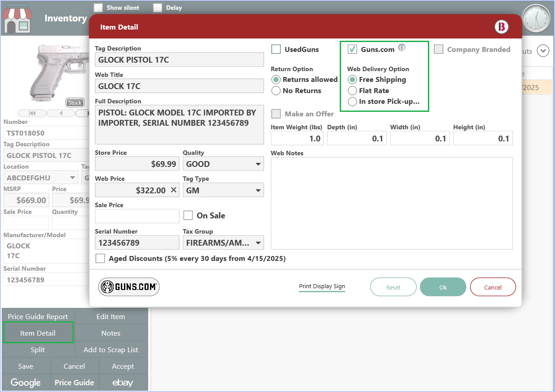Click the Tag Description field in the Item Detail dialog
Image resolution: width=555 pixels, height=392 pixels.
click(179, 60)
